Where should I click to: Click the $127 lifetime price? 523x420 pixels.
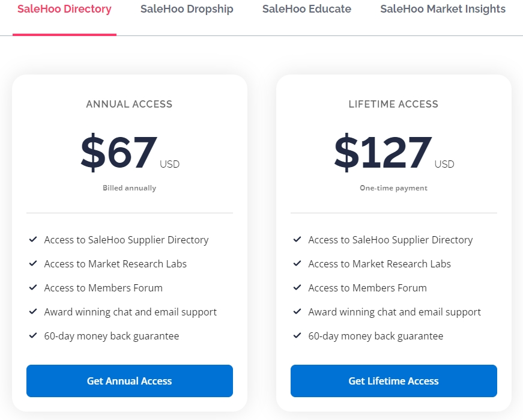coord(383,153)
